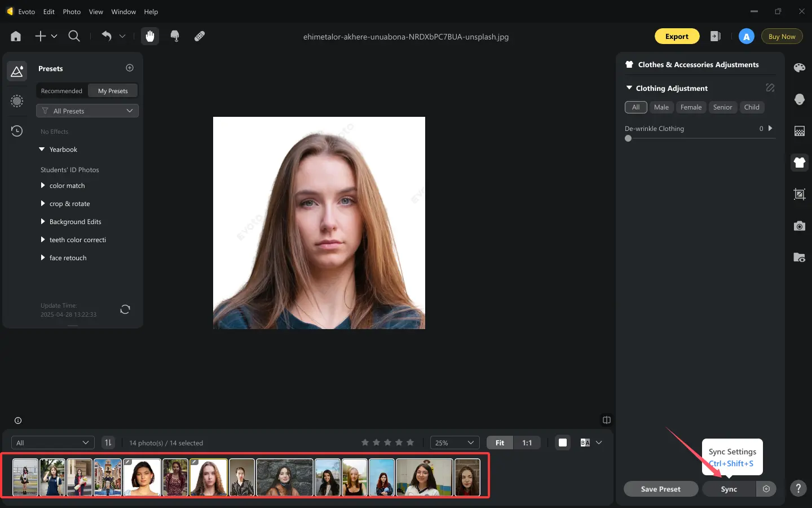The width and height of the screenshot is (812, 508).
Task: Open the Home screen icon
Action: pyautogui.click(x=16, y=36)
